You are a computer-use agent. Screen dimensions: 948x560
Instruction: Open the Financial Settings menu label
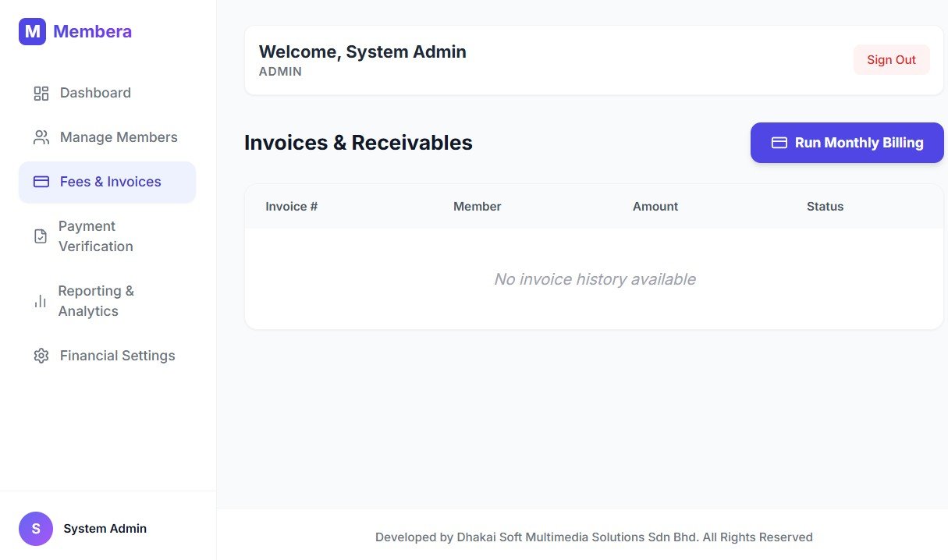117,356
